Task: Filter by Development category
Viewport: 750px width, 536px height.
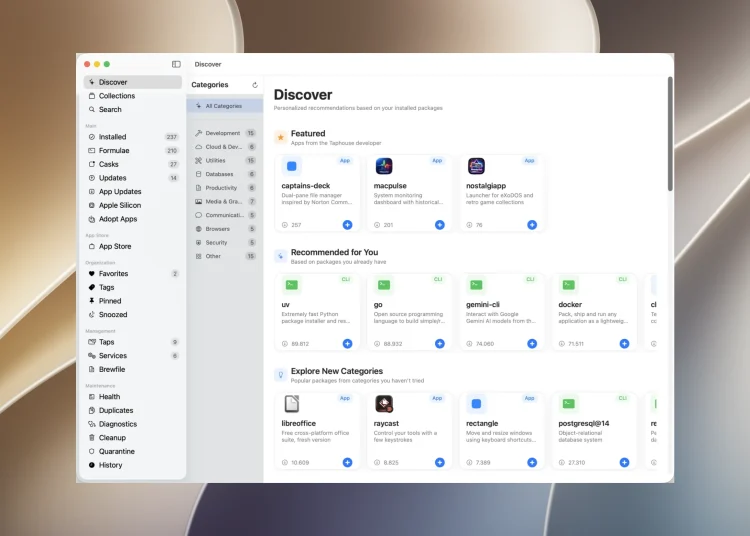Action: 225,133
